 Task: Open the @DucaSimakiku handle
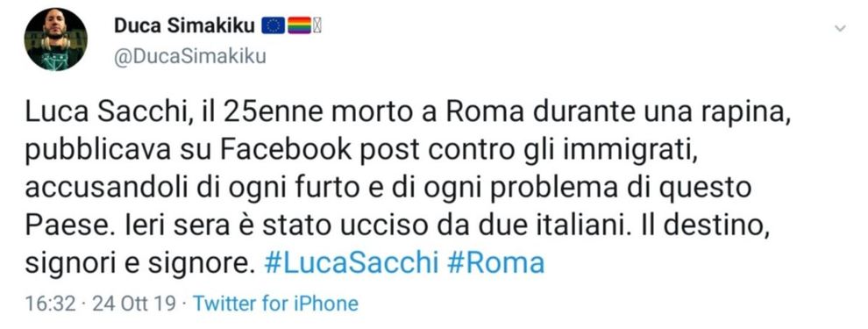click(190, 56)
